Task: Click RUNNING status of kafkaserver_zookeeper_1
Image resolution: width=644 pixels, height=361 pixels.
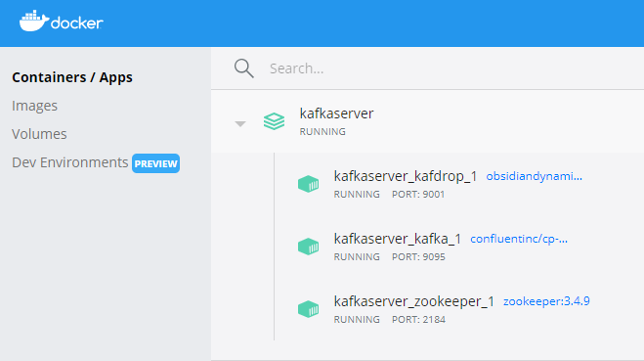Action: point(357,320)
